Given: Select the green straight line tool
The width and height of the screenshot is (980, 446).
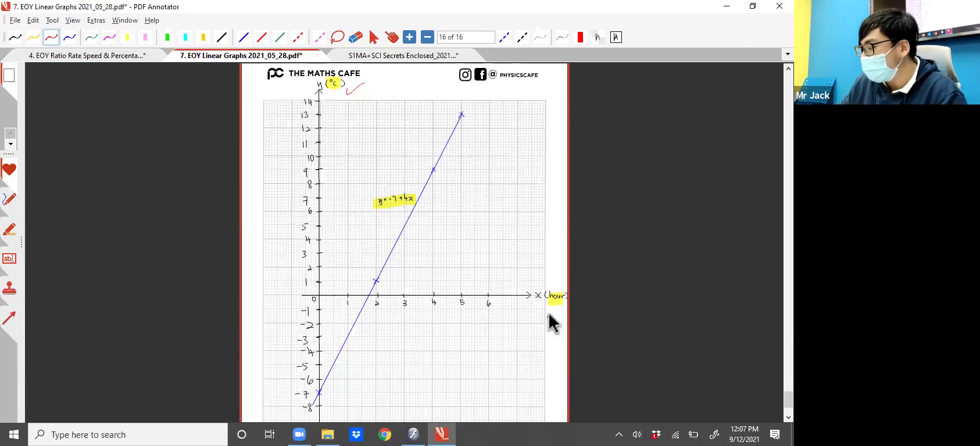Looking at the screenshot, I should 280,37.
